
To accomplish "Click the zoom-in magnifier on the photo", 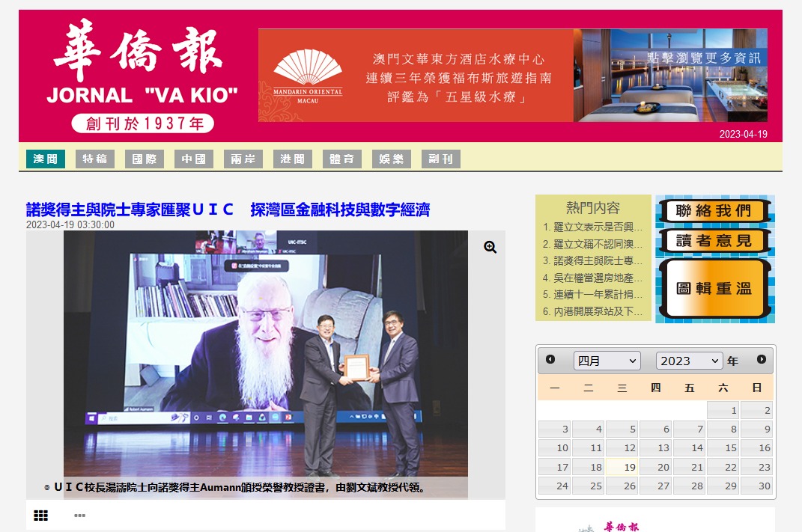I will tap(490, 248).
